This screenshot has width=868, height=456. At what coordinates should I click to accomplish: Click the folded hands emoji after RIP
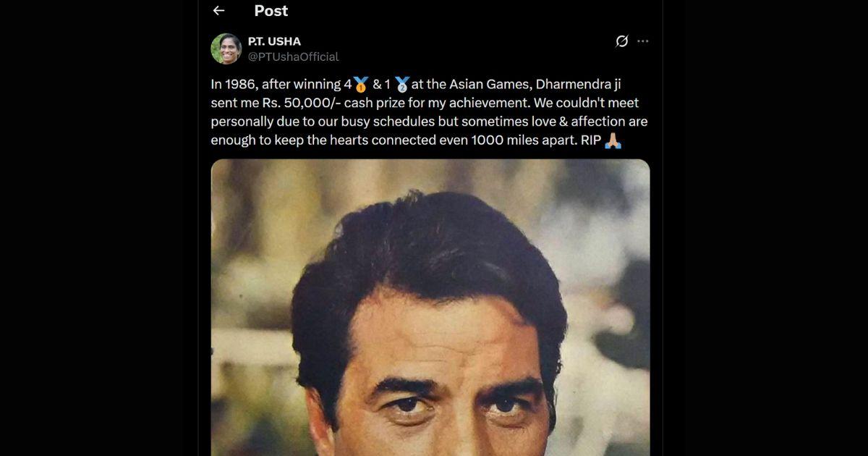pos(613,140)
